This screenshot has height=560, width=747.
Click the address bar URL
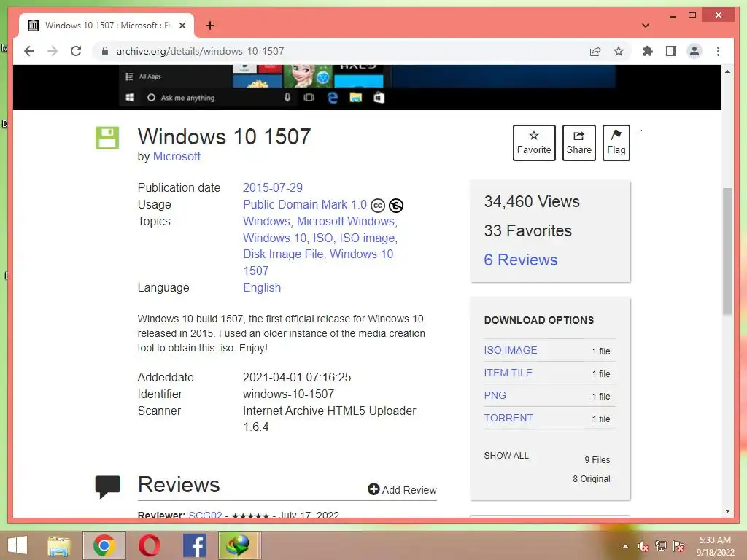(x=200, y=52)
